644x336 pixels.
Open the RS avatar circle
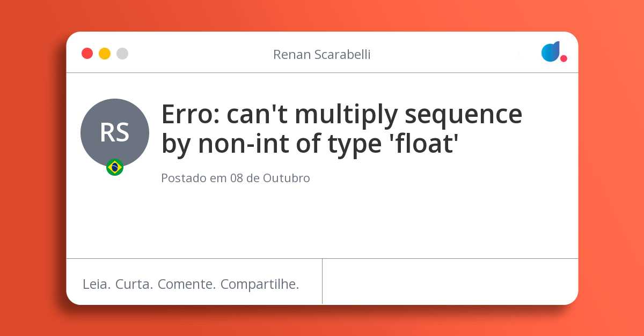(114, 132)
